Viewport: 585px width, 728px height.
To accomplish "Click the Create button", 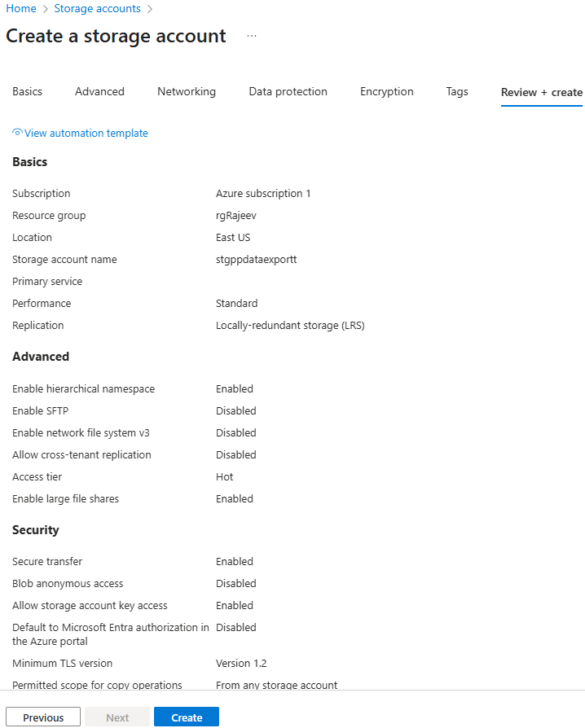I will click(187, 717).
